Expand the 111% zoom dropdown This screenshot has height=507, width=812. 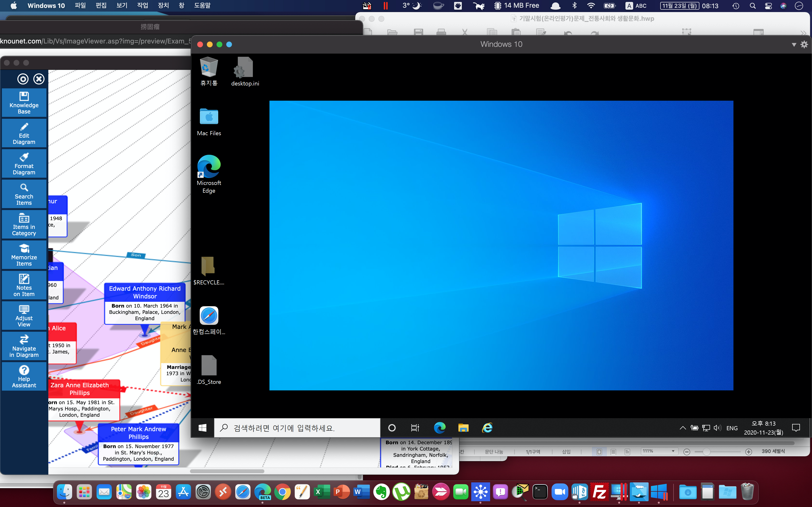[673, 451]
